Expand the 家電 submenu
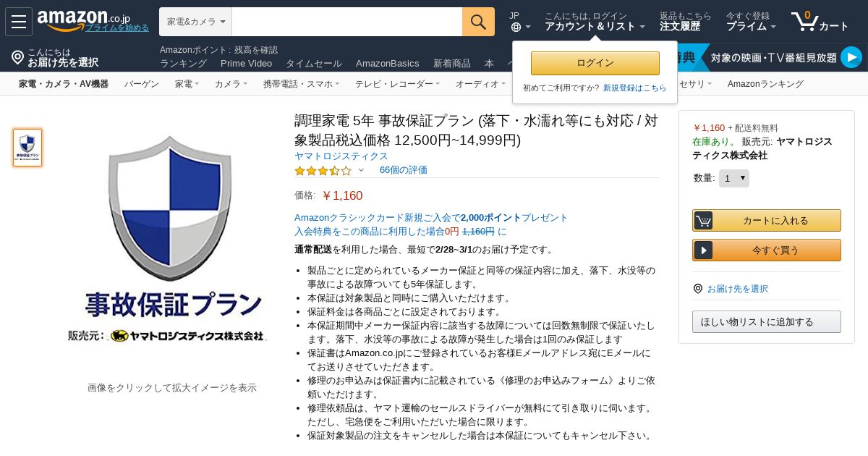The height and width of the screenshot is (456, 868). (186, 84)
